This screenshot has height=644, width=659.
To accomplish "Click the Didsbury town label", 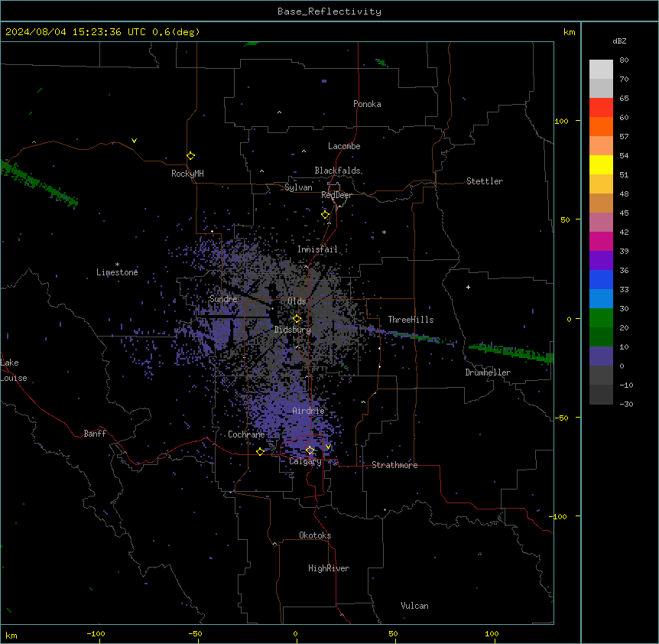I will pos(293,330).
